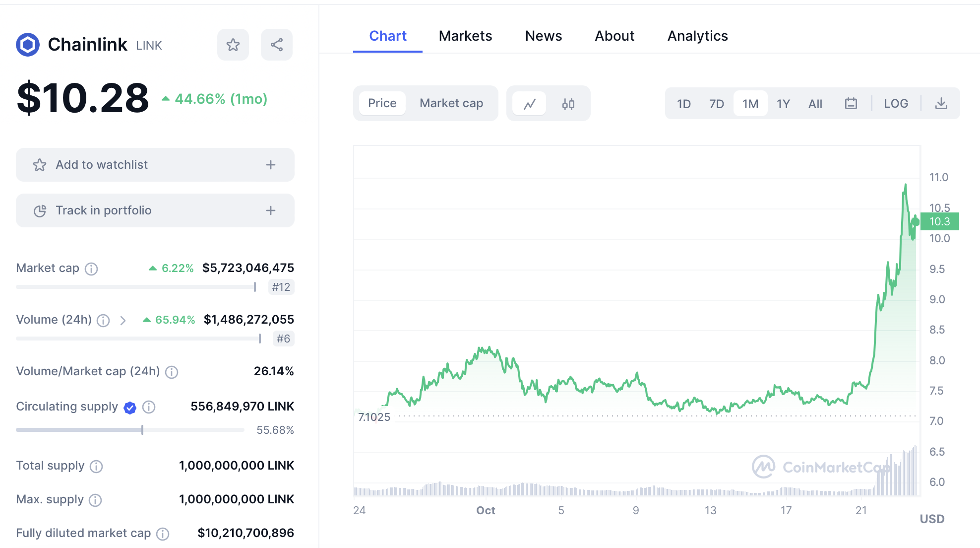Toggle LOG scale on chart

896,104
